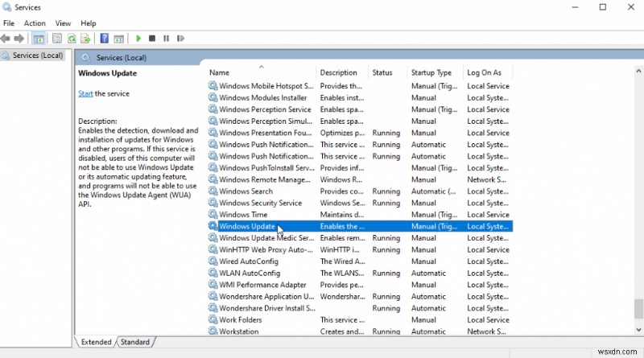Click gear icon of Windows Search row
644x358 pixels.
point(213,191)
